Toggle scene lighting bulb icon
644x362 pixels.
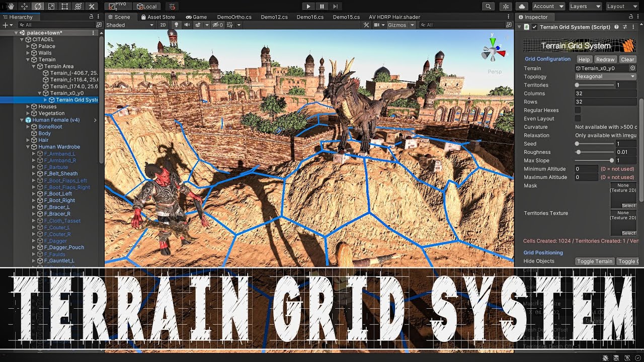point(176,25)
